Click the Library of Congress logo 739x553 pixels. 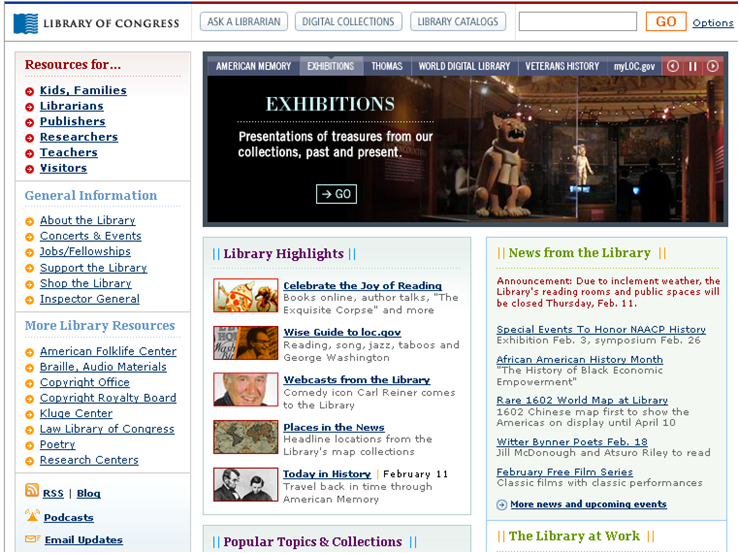(96, 23)
